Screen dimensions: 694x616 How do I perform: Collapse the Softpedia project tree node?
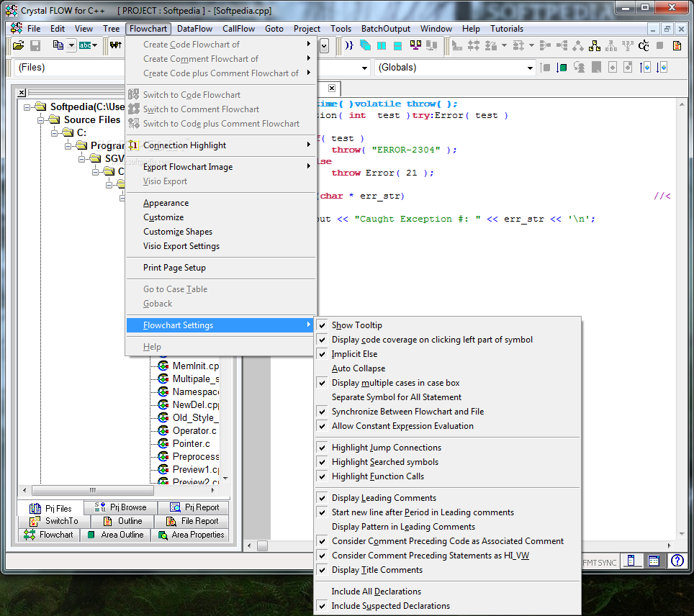[x=27, y=107]
